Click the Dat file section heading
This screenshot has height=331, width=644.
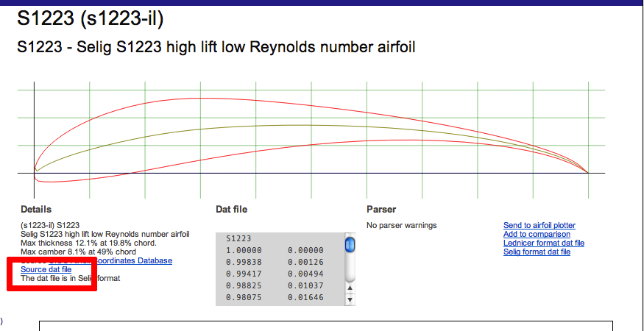232,210
